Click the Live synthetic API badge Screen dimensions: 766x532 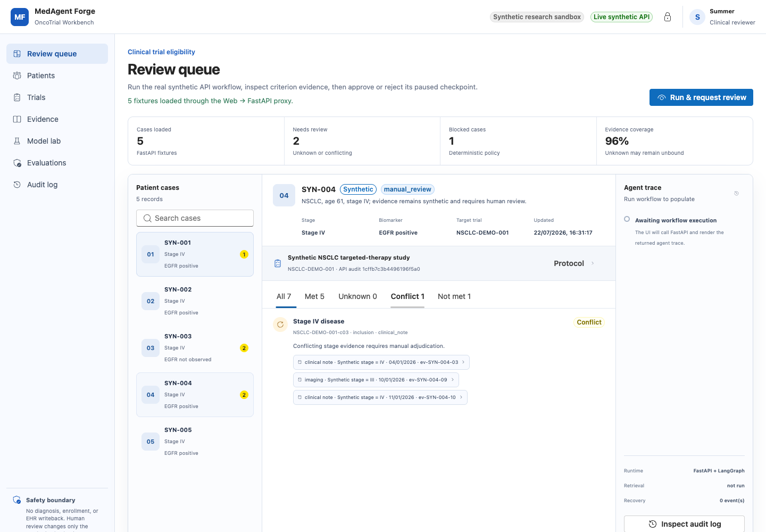coord(621,17)
